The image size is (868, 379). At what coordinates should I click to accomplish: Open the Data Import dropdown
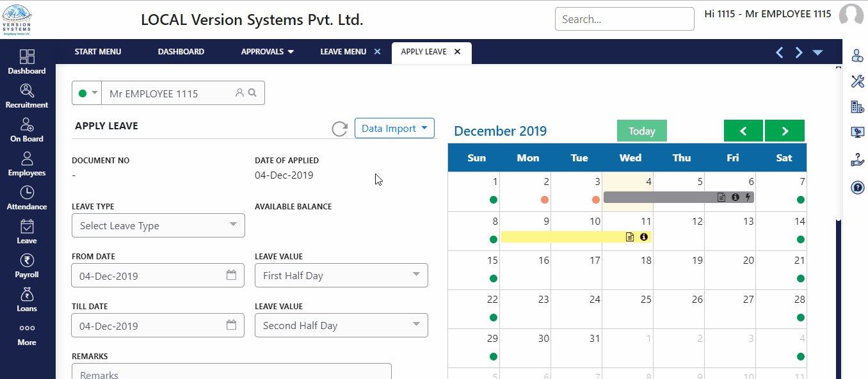coord(394,128)
